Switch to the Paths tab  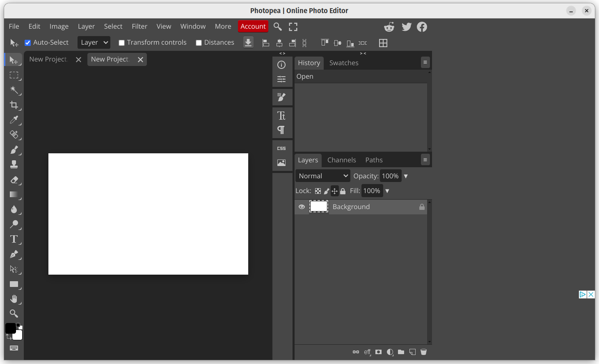point(374,160)
